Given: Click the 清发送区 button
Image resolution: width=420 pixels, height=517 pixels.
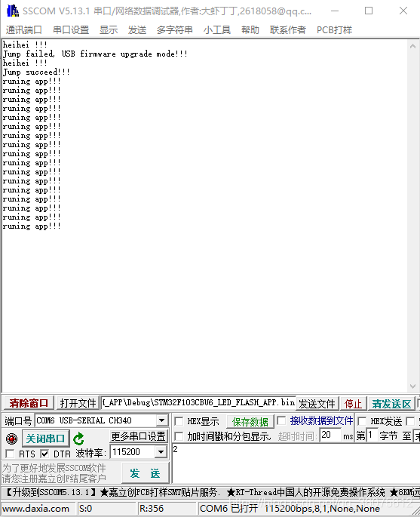Looking at the screenshot, I should click(391, 404).
